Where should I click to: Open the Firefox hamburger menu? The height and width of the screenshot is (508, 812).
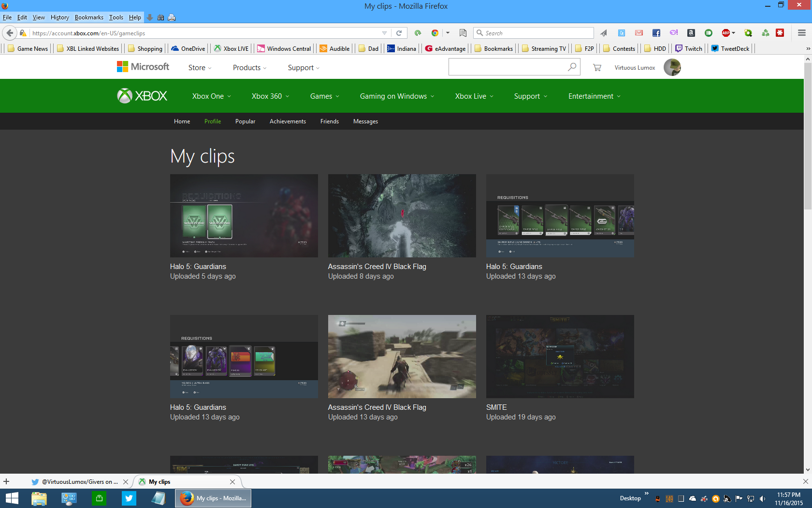pos(802,33)
